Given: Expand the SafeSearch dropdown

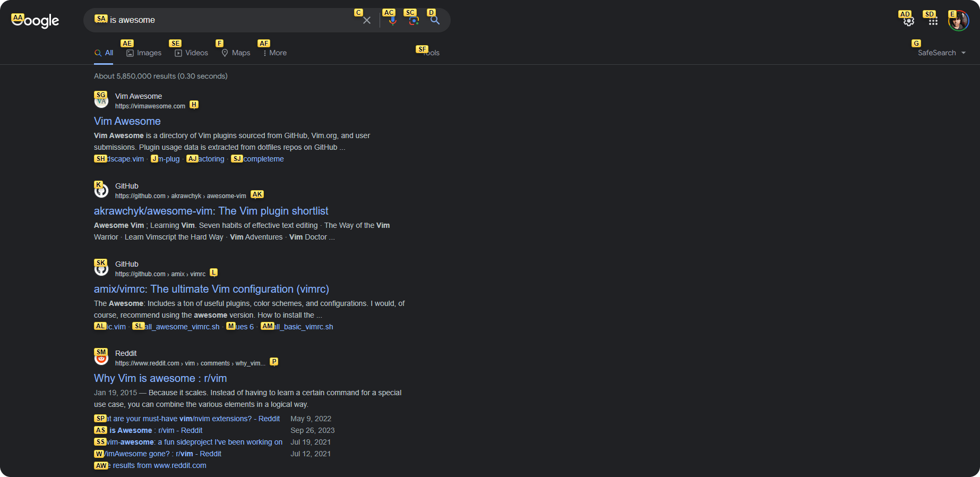Looking at the screenshot, I should tap(942, 53).
